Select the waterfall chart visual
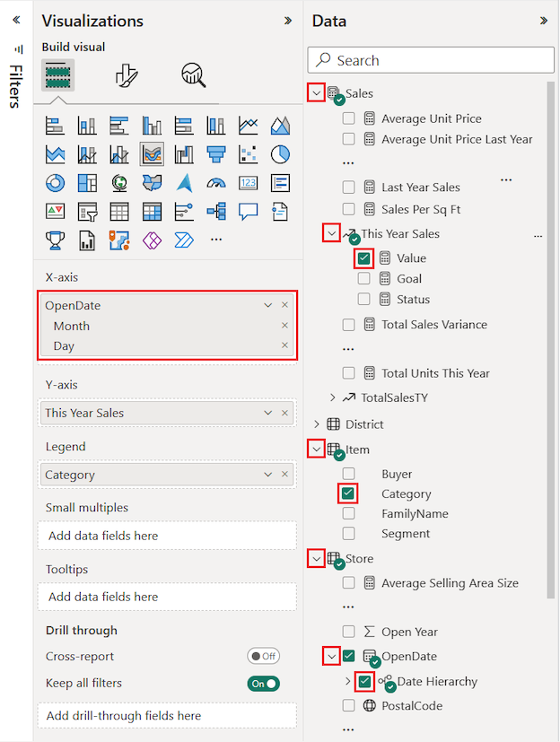The width and height of the screenshot is (560, 742). 184,154
